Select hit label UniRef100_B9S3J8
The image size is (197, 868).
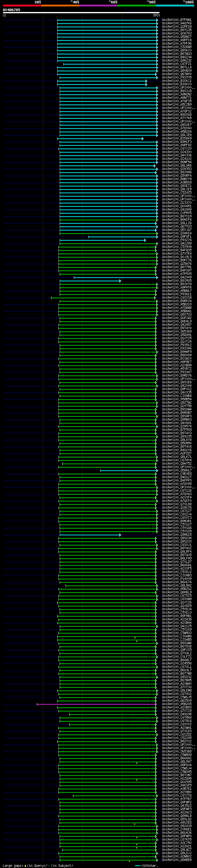[176, 91]
